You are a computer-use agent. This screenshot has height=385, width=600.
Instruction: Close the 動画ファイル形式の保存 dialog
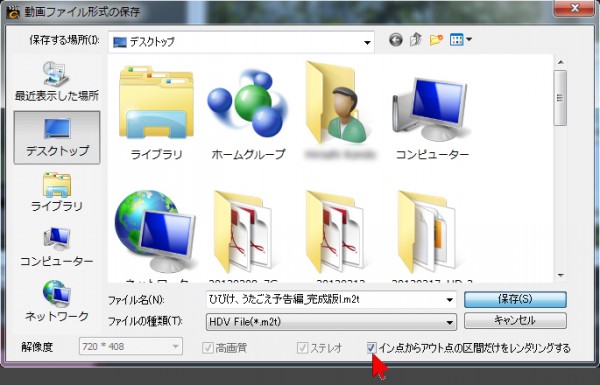574,8
